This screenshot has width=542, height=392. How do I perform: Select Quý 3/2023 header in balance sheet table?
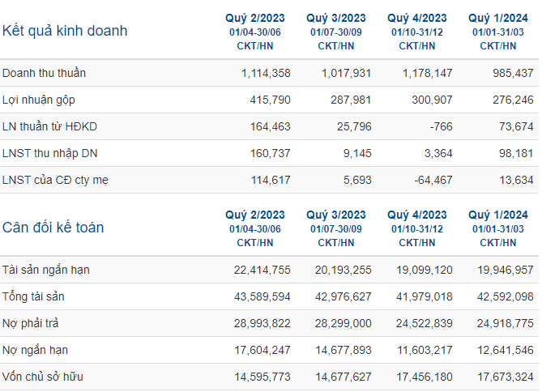[x=336, y=215]
